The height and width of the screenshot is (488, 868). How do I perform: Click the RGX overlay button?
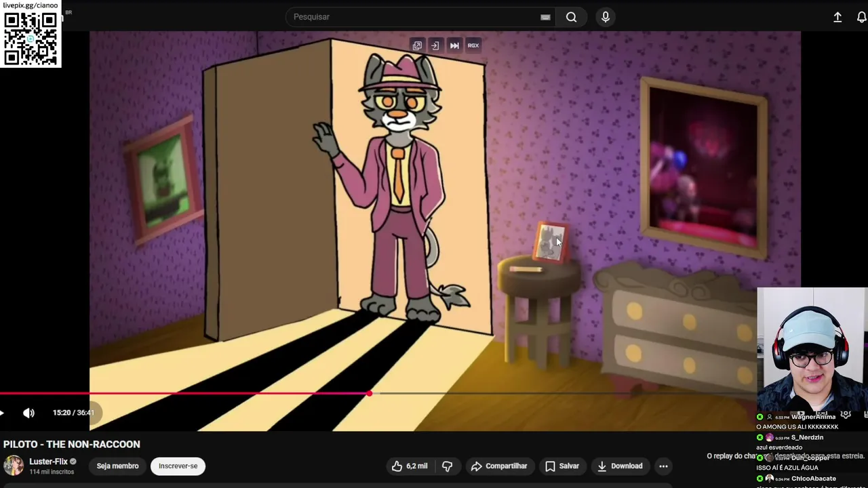click(473, 45)
